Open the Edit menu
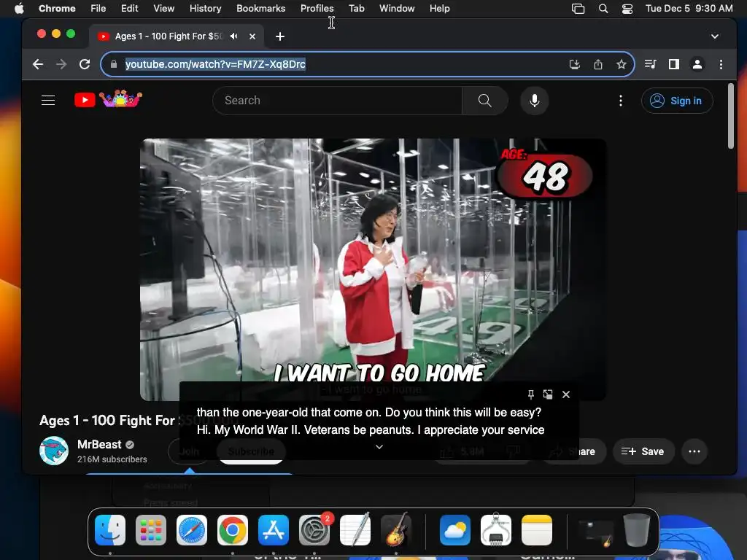747x560 pixels. pos(129,8)
